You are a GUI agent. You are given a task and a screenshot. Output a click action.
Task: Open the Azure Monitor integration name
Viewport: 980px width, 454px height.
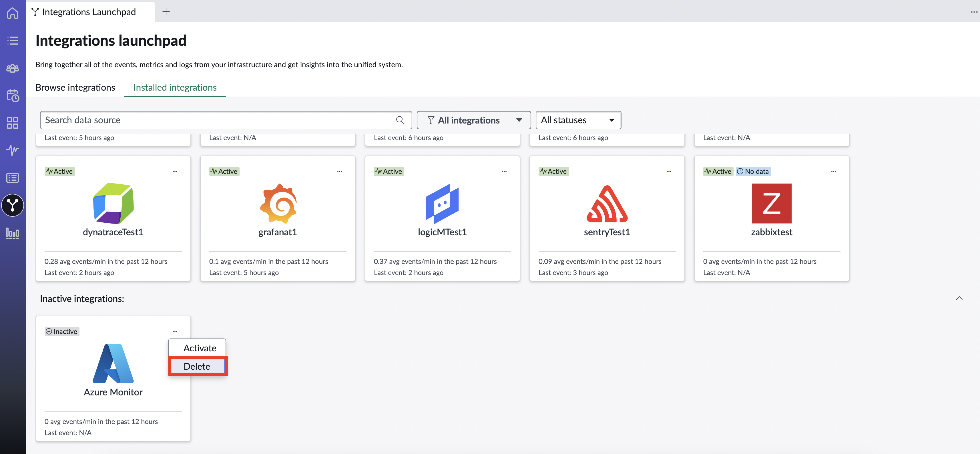[x=113, y=392]
